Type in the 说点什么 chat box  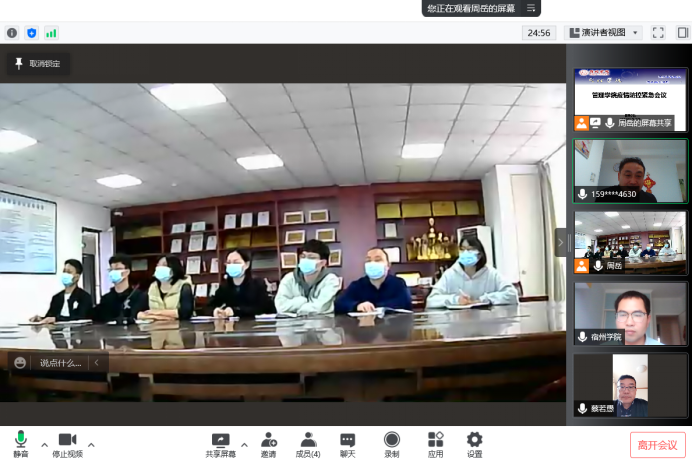coord(60,363)
